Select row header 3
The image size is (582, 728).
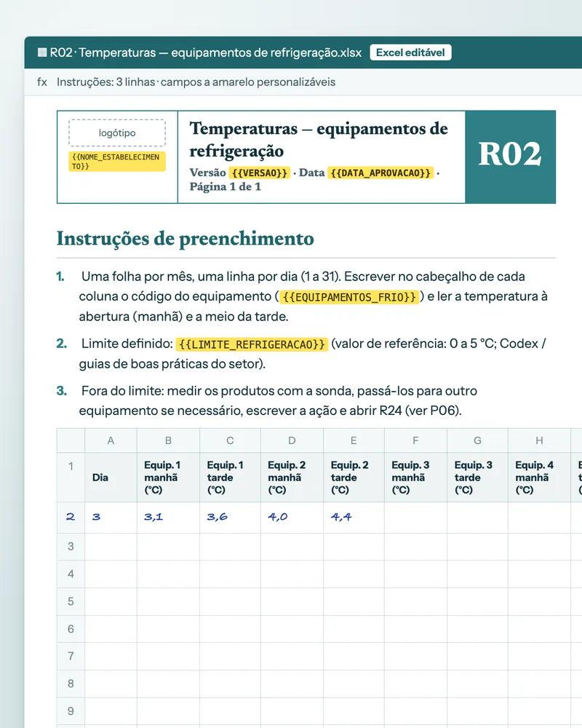(71, 546)
